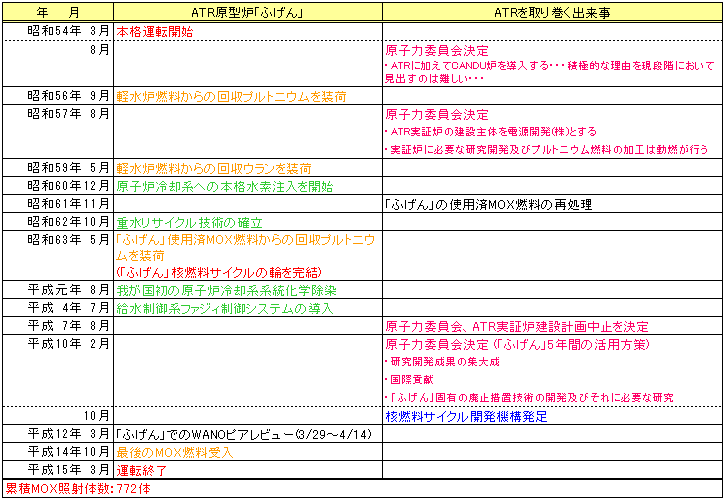
Task: Select the '10月' cell in the 平成10年 section
Action: coord(58,415)
